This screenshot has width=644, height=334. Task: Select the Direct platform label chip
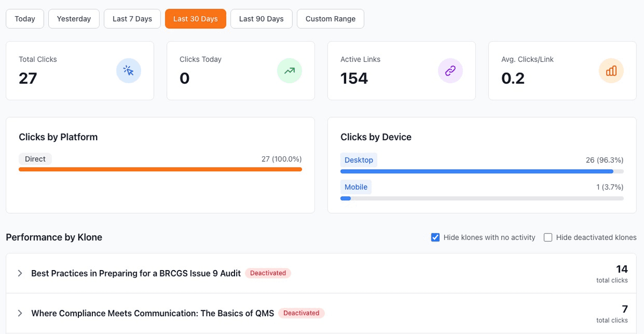pyautogui.click(x=35, y=159)
